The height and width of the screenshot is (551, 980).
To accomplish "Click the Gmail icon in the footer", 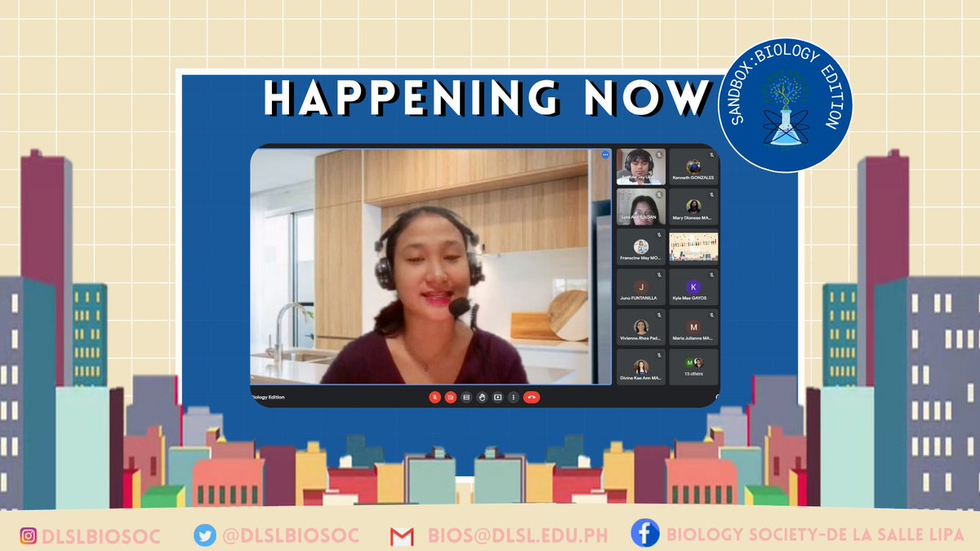I will (x=402, y=536).
